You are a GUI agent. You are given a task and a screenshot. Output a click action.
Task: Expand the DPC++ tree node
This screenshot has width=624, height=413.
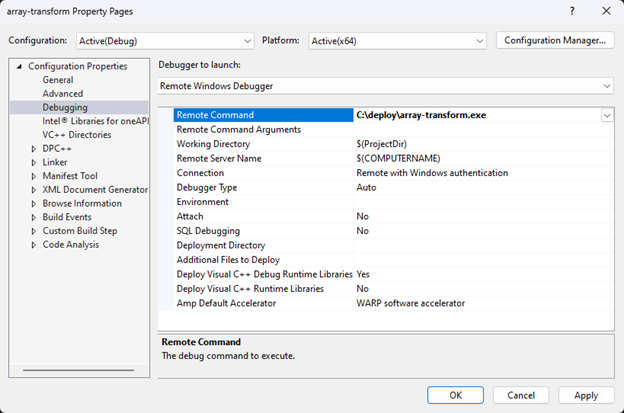34,148
